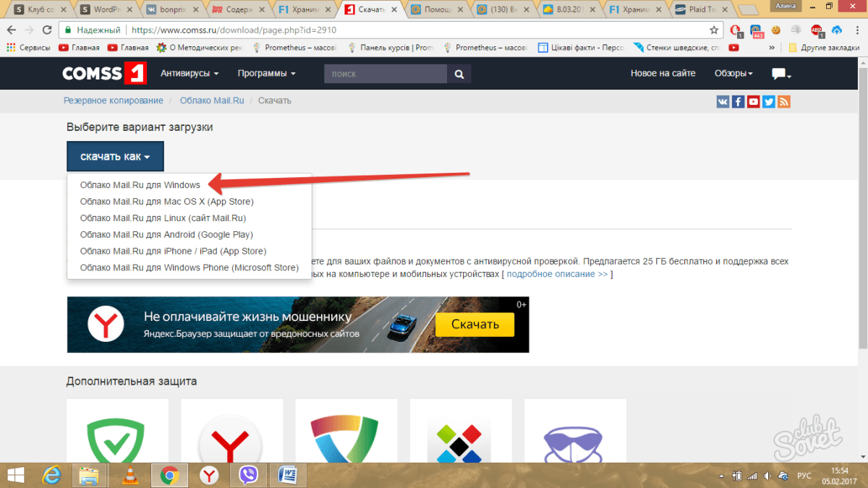This screenshot has width=868, height=488.
Task: Open the VK social page icon
Action: [x=723, y=101]
